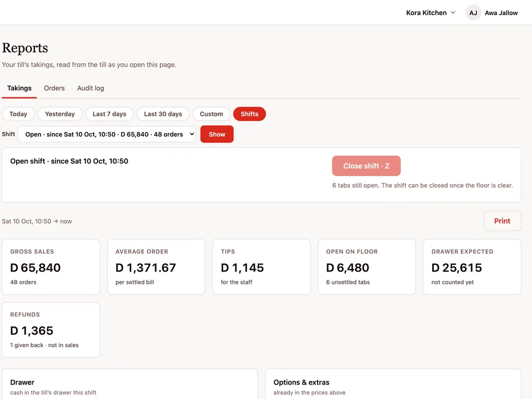
Task: Click the AJ user avatar
Action: (x=473, y=13)
